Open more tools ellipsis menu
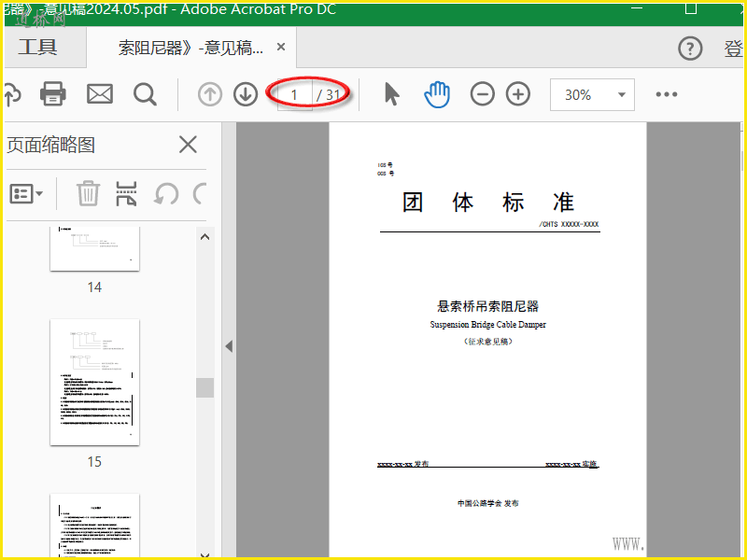Image resolution: width=747 pixels, height=560 pixels. pyautogui.click(x=667, y=94)
